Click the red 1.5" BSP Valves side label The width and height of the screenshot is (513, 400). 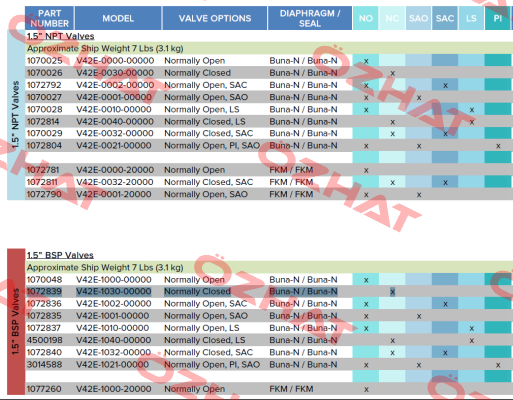(x=16, y=322)
